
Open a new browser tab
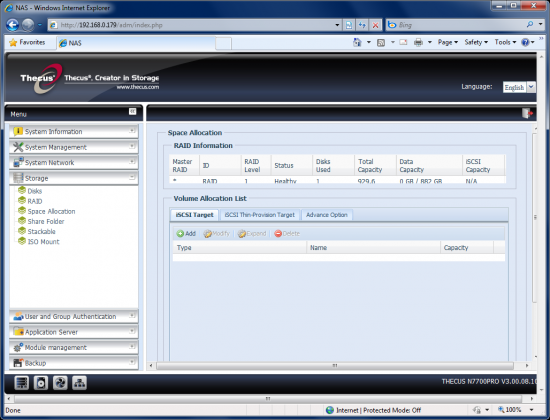click(223, 44)
